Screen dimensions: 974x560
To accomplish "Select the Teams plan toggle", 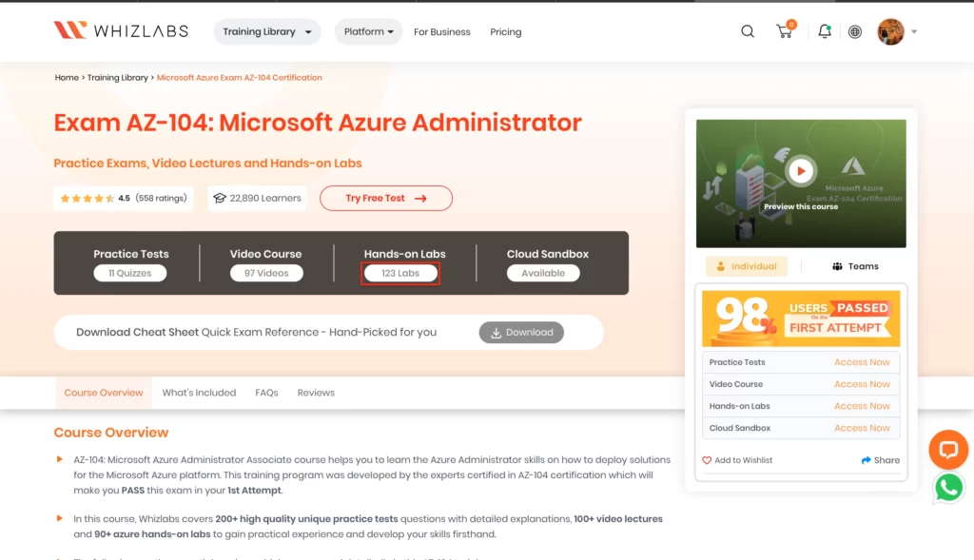I will pos(855,266).
